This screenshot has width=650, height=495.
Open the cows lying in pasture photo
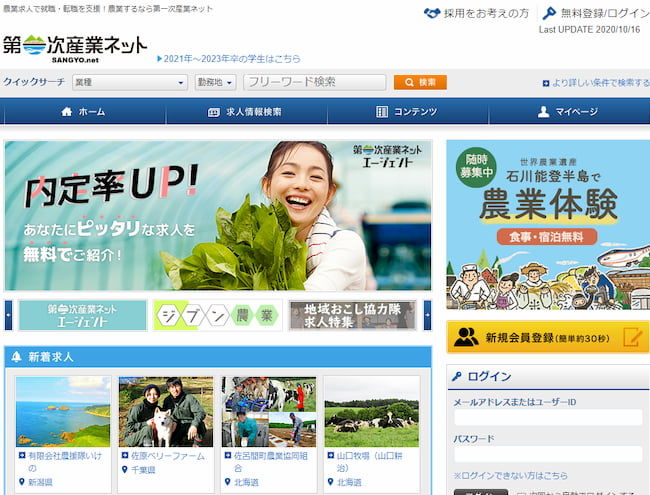click(371, 412)
